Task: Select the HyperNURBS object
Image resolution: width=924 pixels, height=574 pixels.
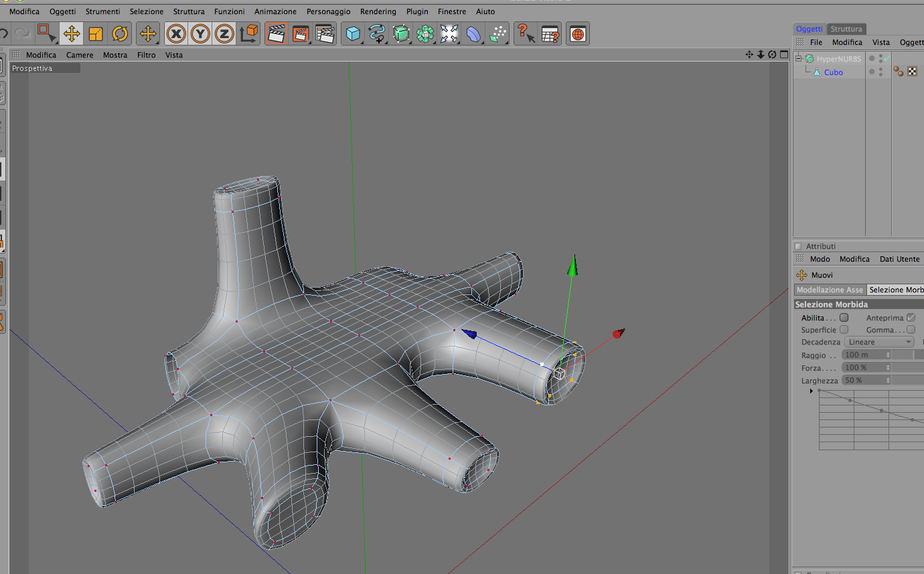Action: pyautogui.click(x=839, y=59)
